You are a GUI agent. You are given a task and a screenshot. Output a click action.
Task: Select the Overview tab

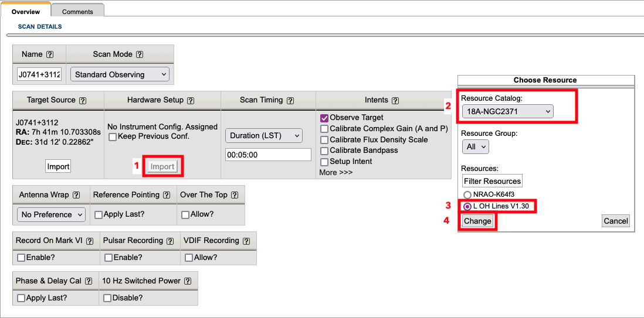point(26,11)
